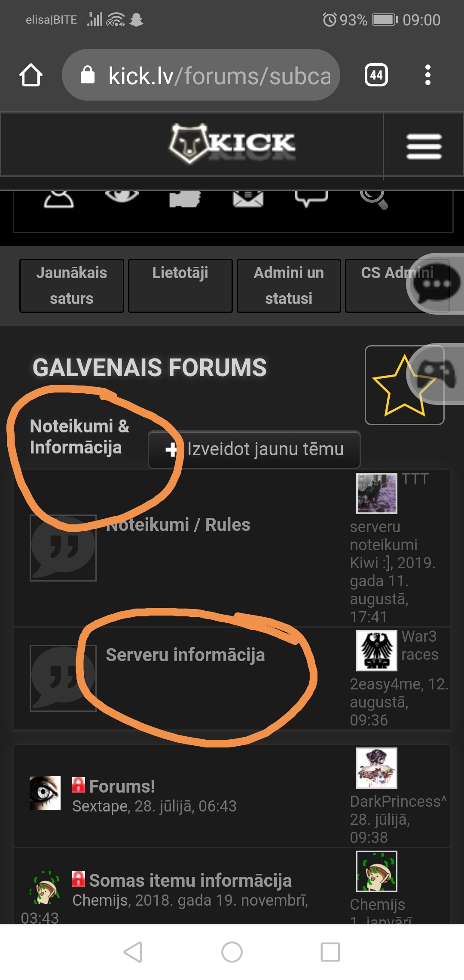Viewport: 464px width, 980px height.
Task: Select the Jaunākais saturs tab
Action: pyautogui.click(x=72, y=285)
